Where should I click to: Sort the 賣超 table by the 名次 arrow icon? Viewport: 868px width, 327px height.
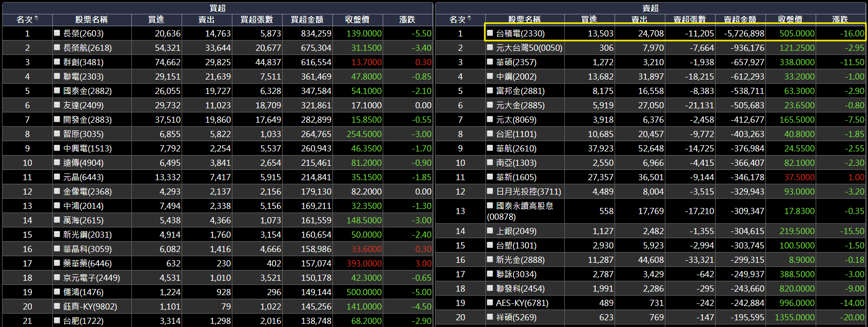click(x=469, y=19)
